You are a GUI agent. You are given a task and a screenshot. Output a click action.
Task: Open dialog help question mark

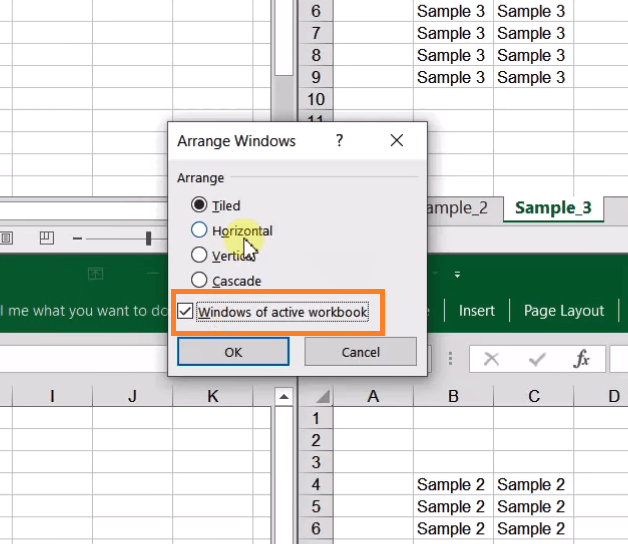click(x=339, y=140)
